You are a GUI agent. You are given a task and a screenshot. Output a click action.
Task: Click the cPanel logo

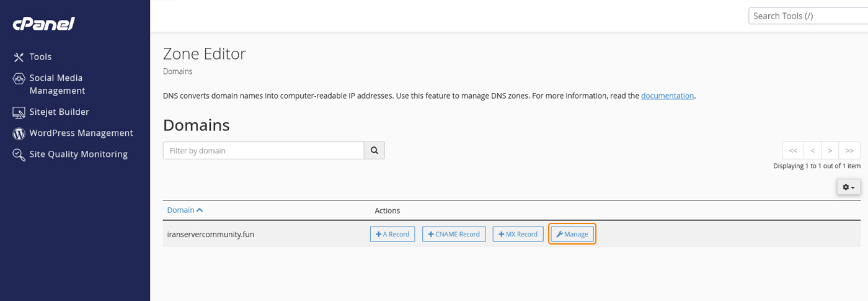pyautogui.click(x=44, y=24)
